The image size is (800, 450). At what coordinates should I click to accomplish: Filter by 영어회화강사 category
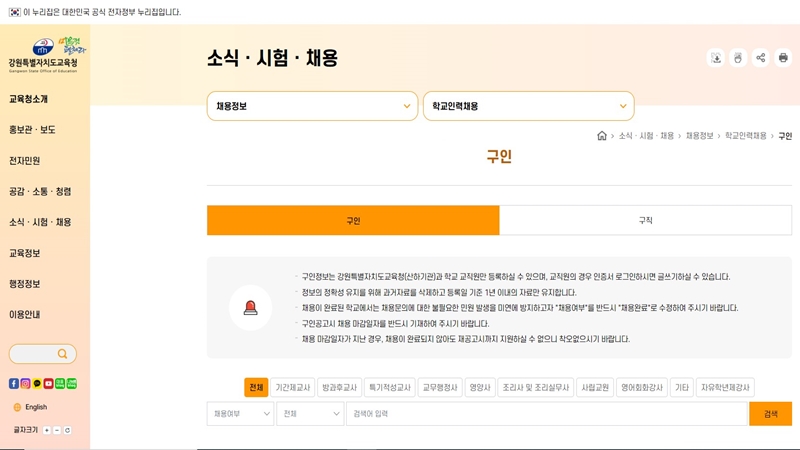click(x=642, y=387)
